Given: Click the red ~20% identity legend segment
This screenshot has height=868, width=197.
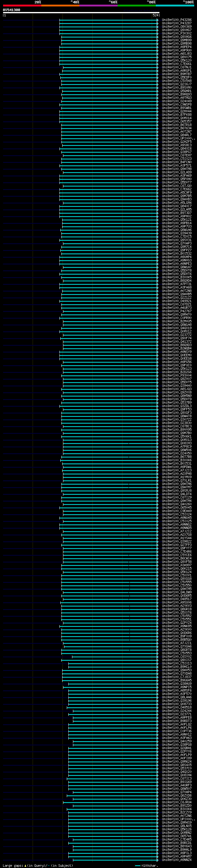Looking at the screenshot, I should [22, 6].
